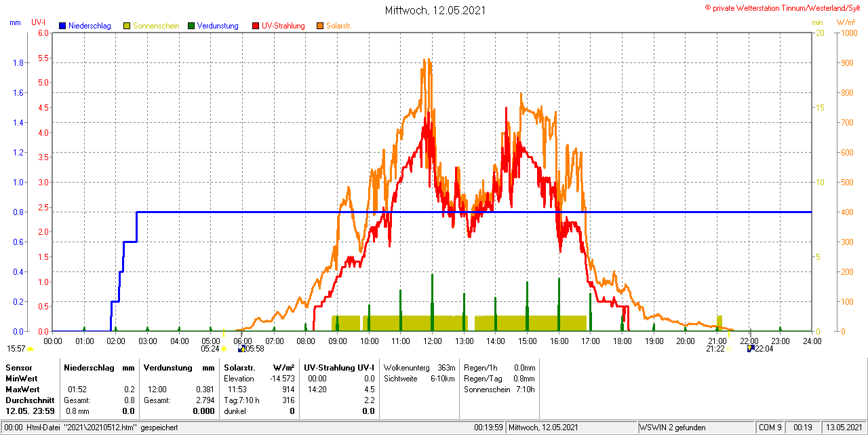This screenshot has width=868, height=435.
Task: Click the 18:00 time axis label
Action: pyautogui.click(x=622, y=341)
